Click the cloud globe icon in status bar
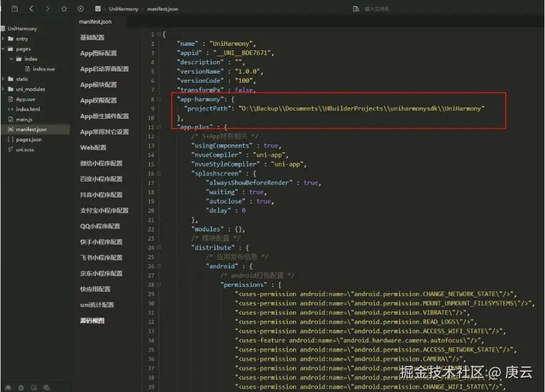This screenshot has height=392, width=545. [x=46, y=387]
